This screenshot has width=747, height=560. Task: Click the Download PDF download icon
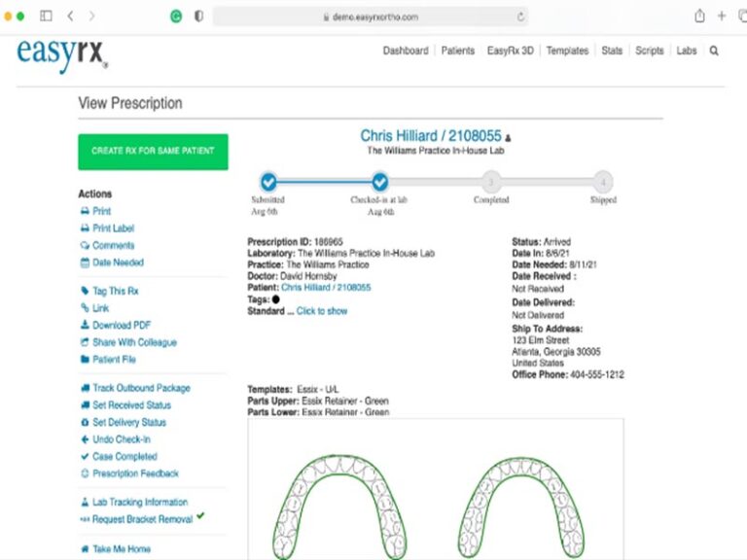85,325
